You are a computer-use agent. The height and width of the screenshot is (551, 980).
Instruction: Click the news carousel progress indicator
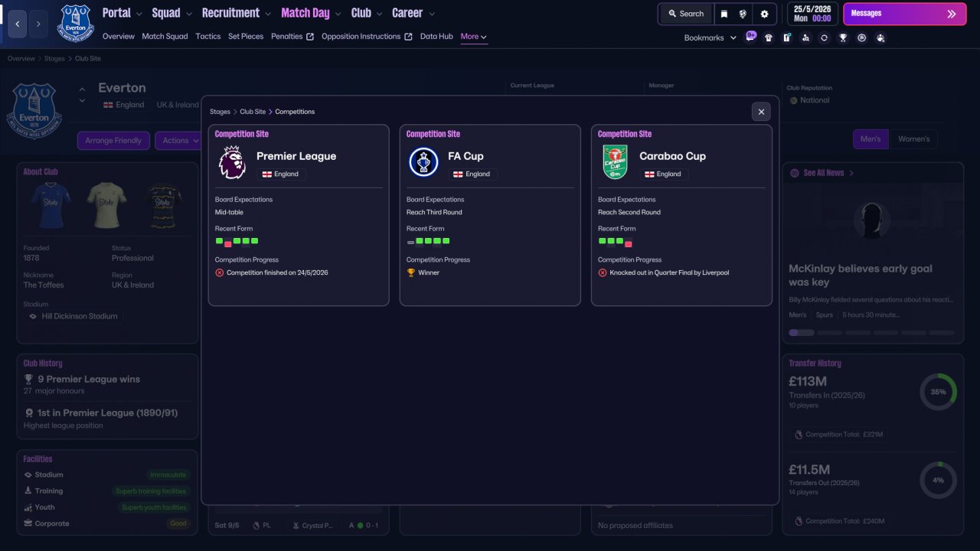pos(872,333)
